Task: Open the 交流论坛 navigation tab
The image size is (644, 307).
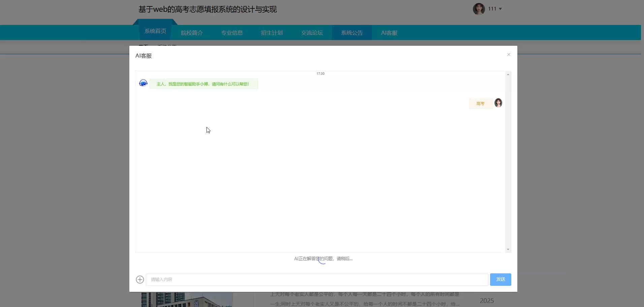Action: click(312, 33)
